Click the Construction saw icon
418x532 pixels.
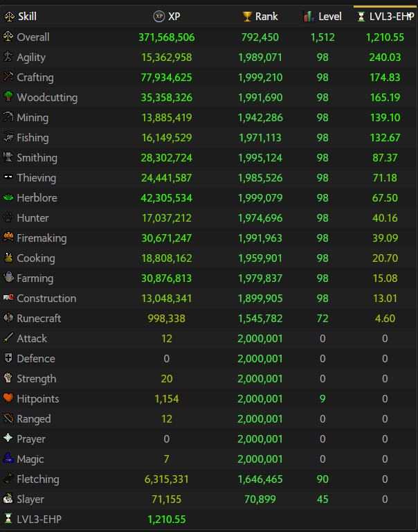[x=8, y=298]
